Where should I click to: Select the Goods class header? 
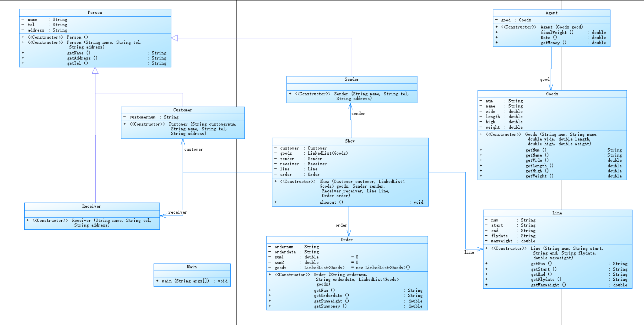point(552,94)
